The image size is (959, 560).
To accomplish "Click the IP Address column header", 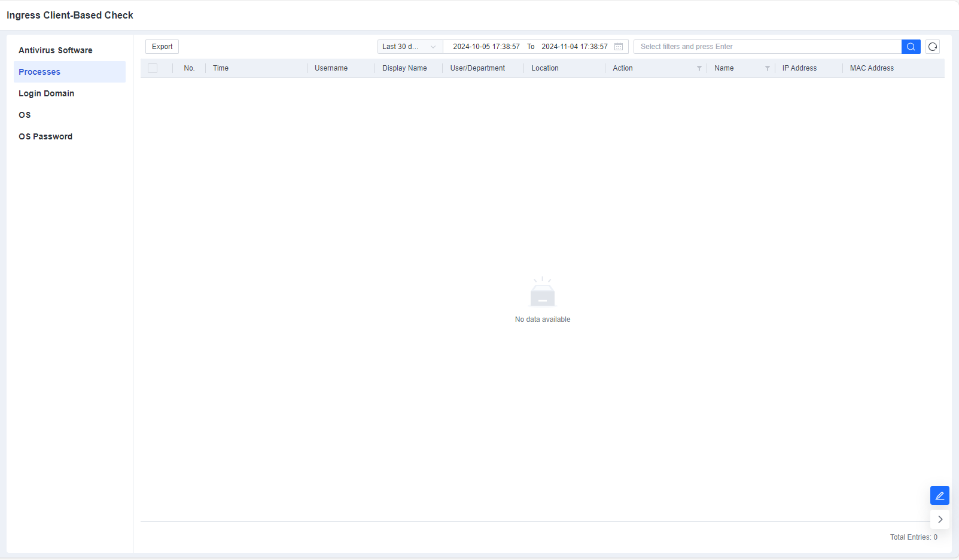I will tap(799, 68).
